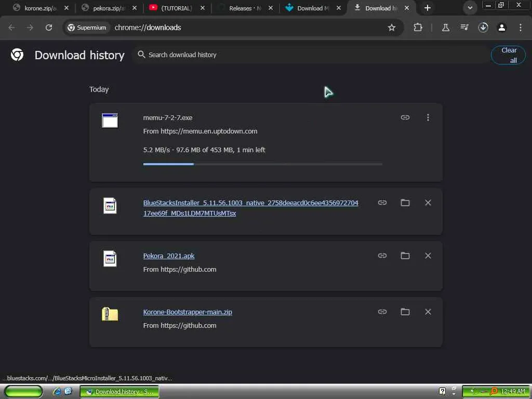Screen dimensions: 532x399
Task: Remove BlueStacksInstaller from download list
Action: [x=428, y=203]
